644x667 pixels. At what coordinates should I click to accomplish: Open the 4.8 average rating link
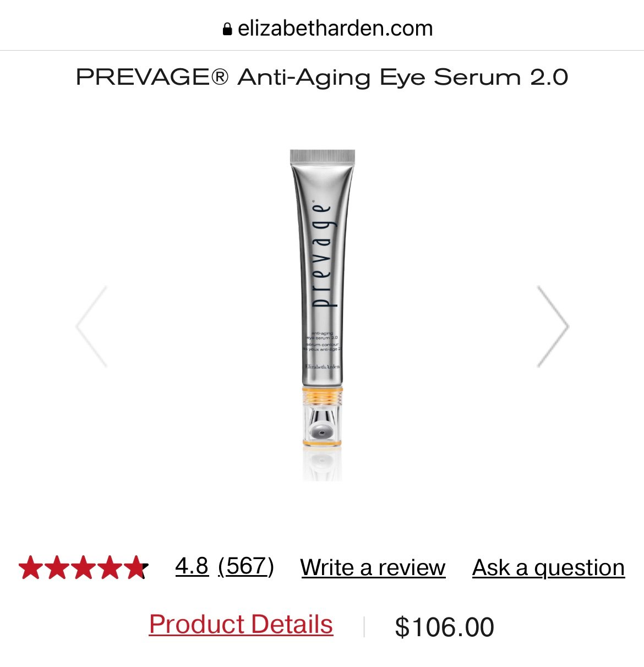tap(192, 566)
